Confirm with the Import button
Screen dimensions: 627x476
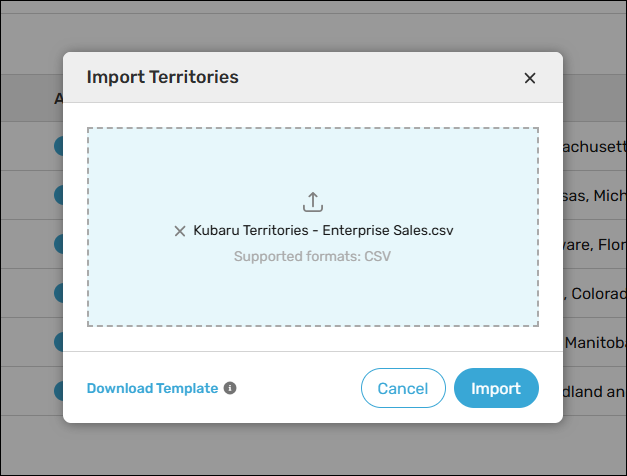pos(496,388)
